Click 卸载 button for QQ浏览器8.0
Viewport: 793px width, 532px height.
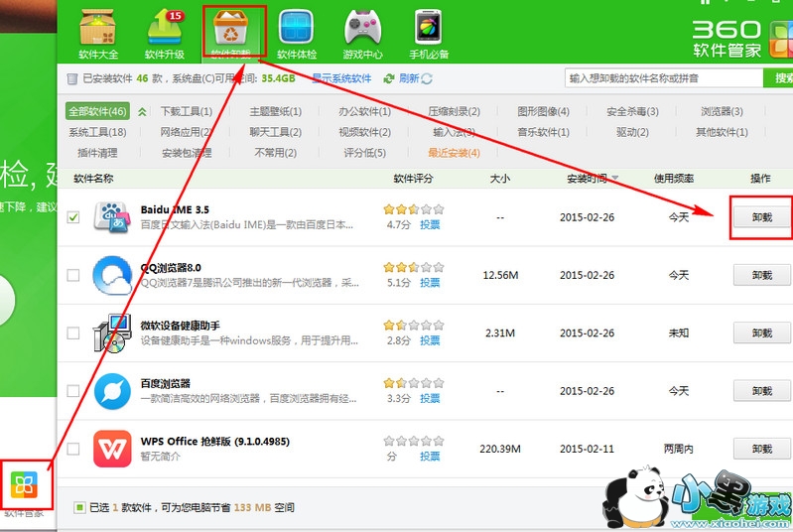pos(761,275)
